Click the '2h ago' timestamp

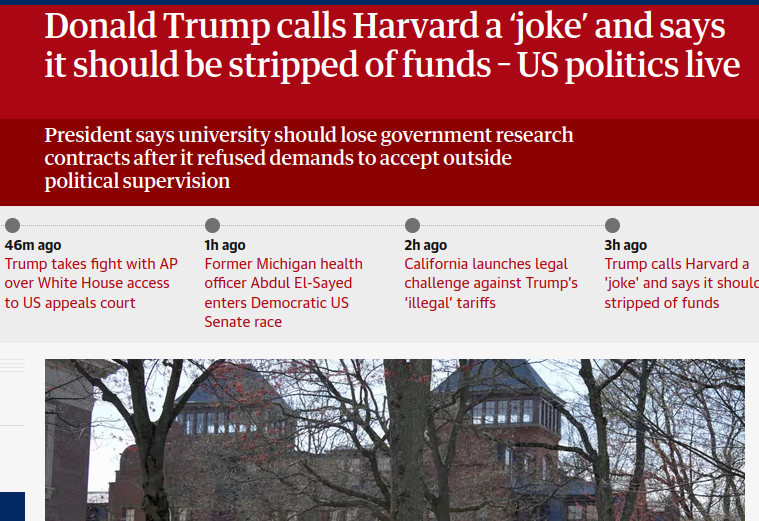tap(425, 245)
